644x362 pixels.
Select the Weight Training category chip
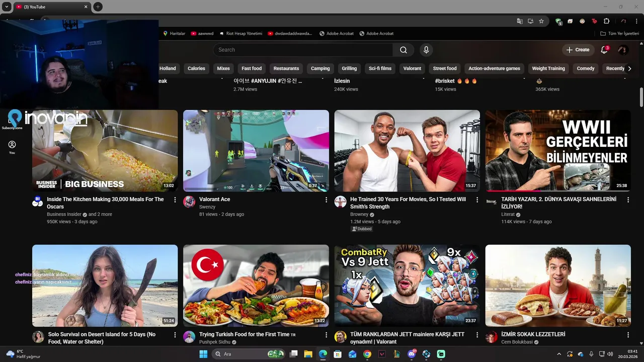(548, 68)
